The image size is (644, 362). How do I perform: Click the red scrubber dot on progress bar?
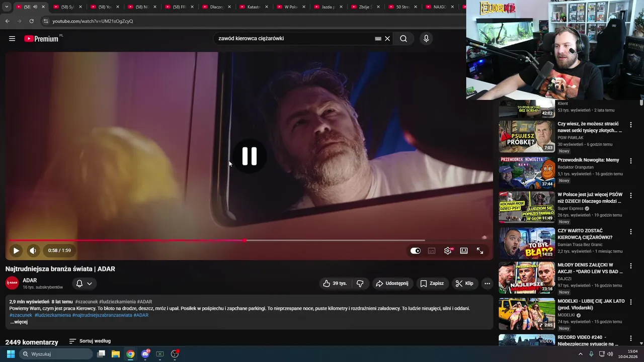[245, 240]
